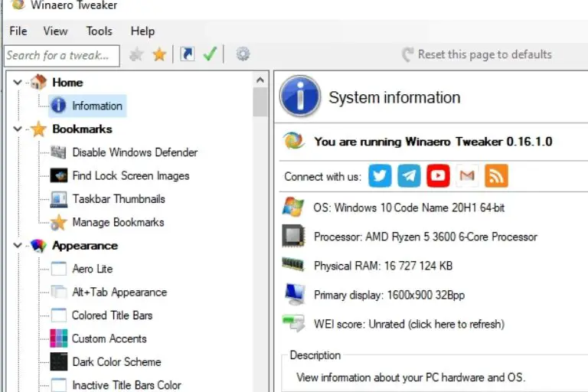The image size is (588, 392).
Task: Select Colored Title Bars tree item
Action: (x=112, y=315)
